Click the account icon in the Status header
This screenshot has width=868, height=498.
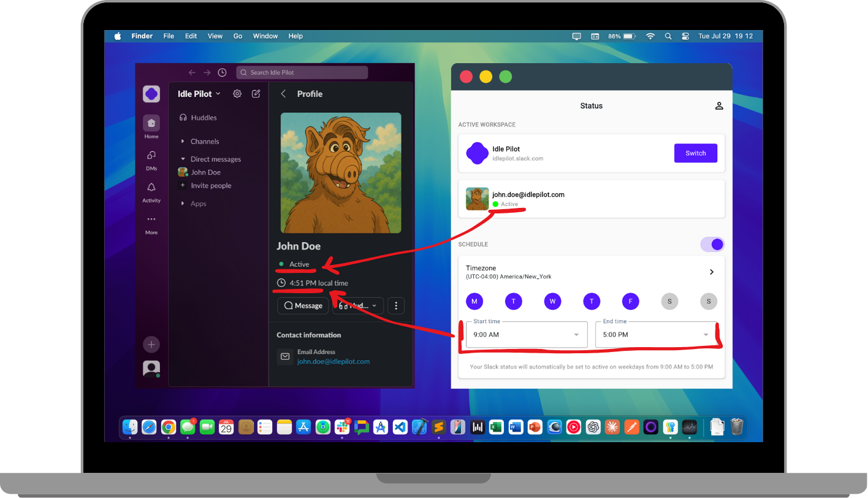click(x=718, y=105)
